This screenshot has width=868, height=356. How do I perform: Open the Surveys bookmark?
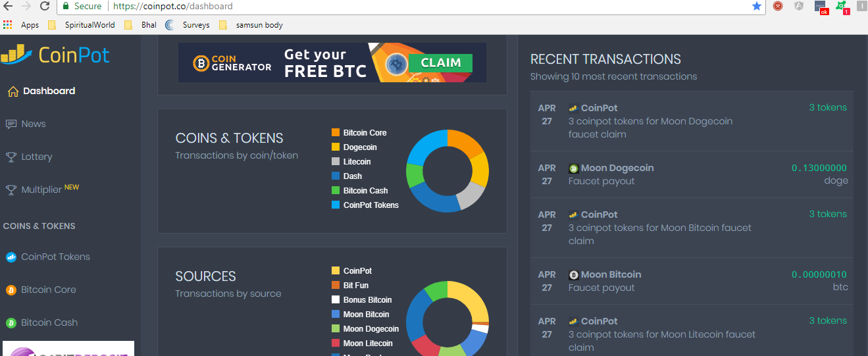click(188, 25)
